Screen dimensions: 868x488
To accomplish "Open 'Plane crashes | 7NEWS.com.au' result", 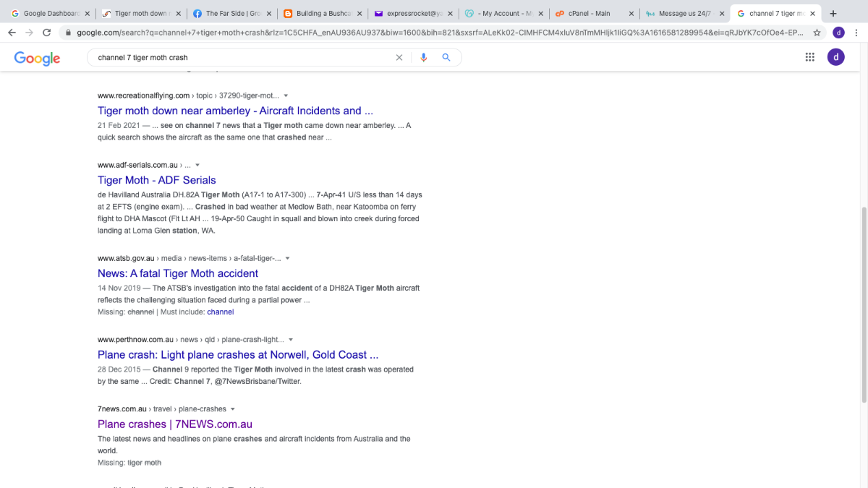I will tap(175, 424).
